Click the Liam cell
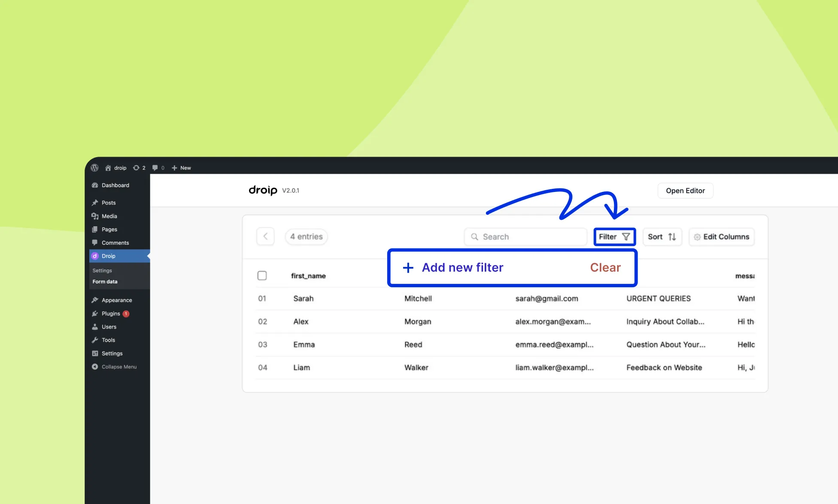Viewport: 838px width, 504px height. [301, 367]
